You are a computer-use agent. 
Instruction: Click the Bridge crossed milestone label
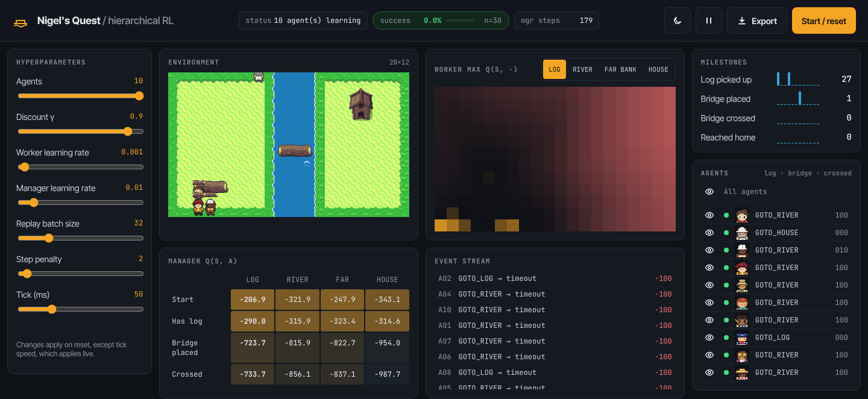pos(728,118)
